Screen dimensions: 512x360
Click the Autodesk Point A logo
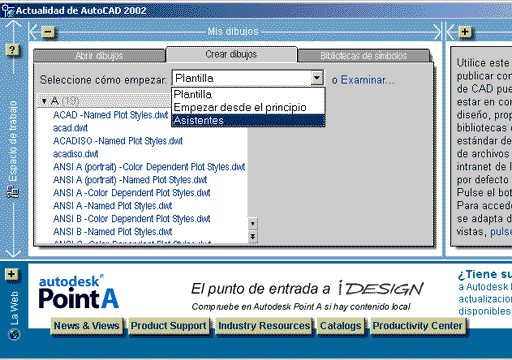[79, 292]
